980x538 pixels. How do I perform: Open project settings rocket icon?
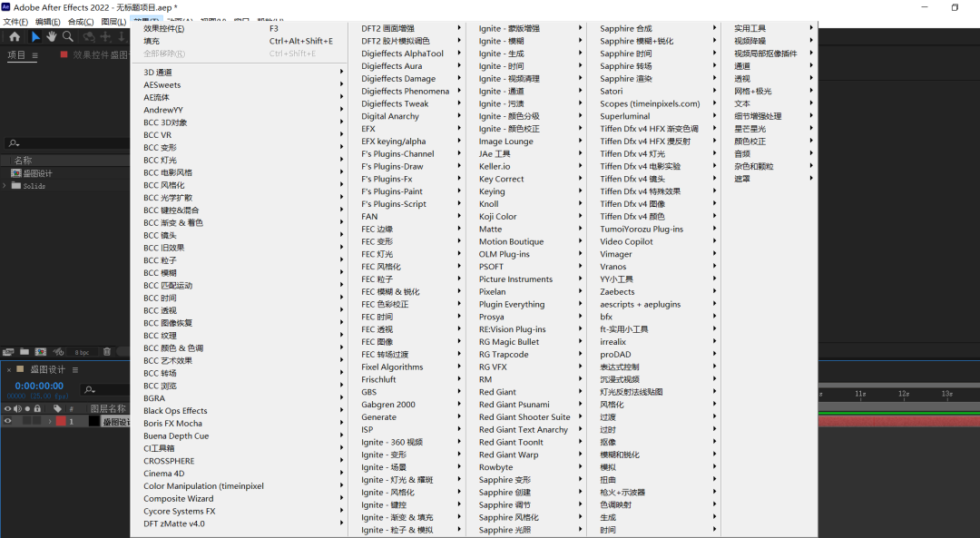58,352
